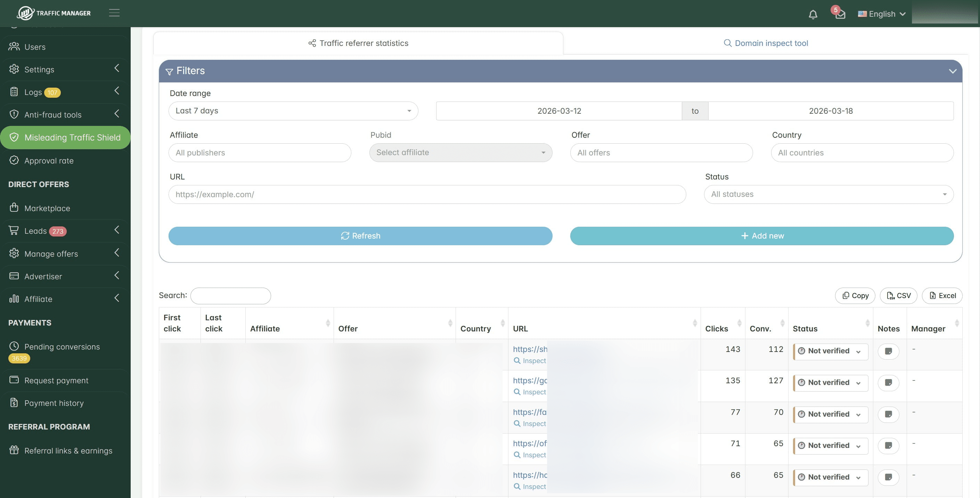The image size is (980, 498).
Task: Focus the URL filter input
Action: click(x=427, y=194)
